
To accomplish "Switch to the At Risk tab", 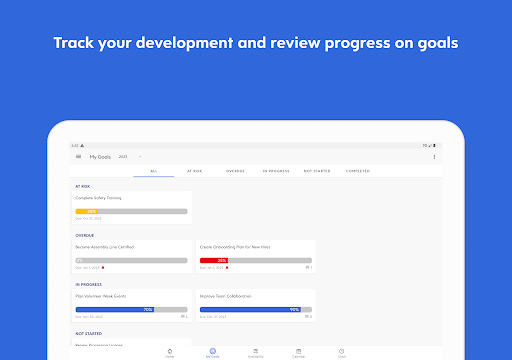I will coord(194,171).
